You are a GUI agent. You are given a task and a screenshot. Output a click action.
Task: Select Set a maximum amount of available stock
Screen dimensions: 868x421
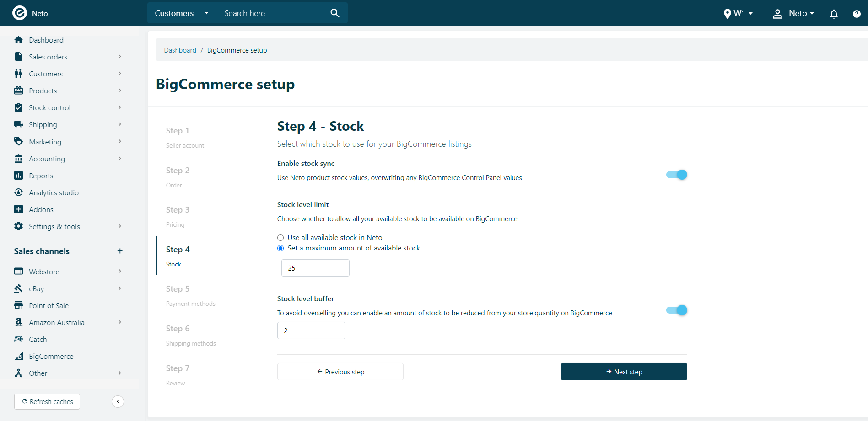pos(280,248)
